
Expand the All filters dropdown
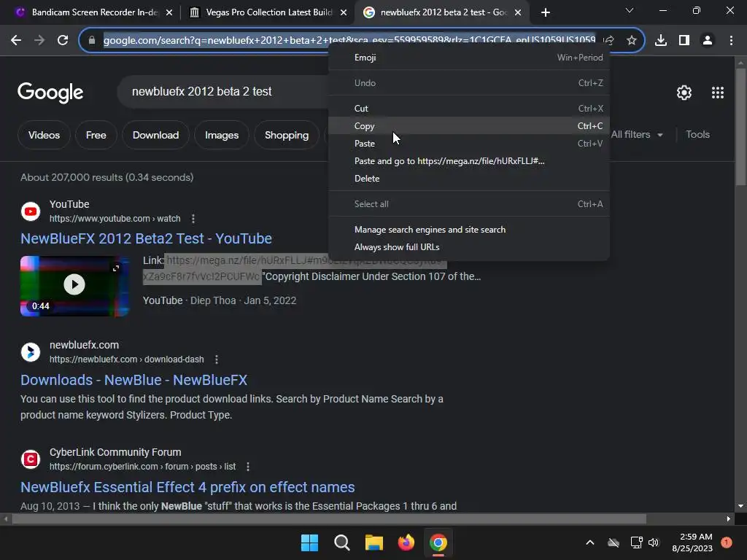(x=637, y=135)
